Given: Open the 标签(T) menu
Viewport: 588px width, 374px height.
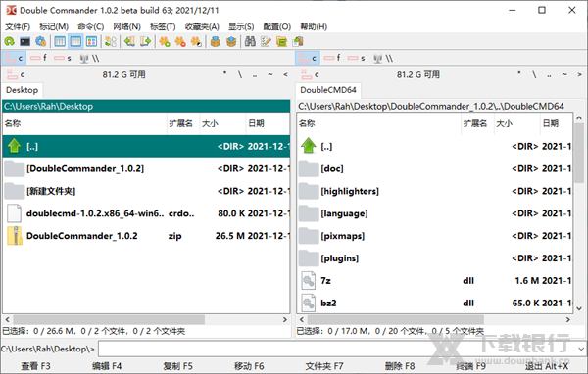Looking at the screenshot, I should [x=163, y=26].
